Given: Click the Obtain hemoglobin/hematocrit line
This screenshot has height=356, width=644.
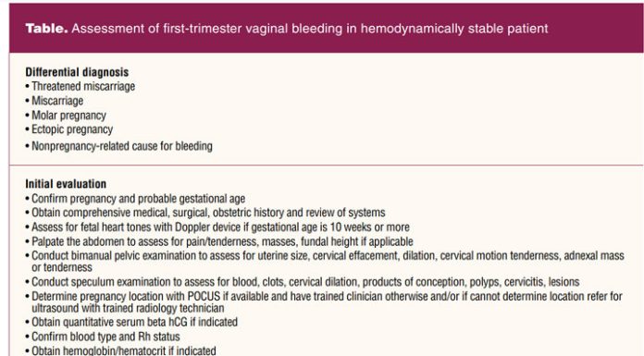Looking at the screenshot, I should pyautogui.click(x=120, y=350).
